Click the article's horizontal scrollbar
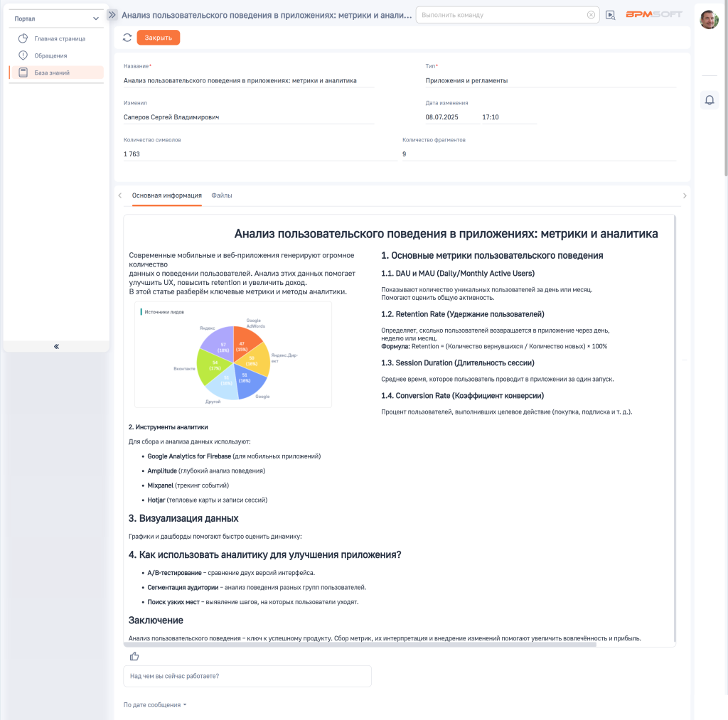Screen dimensions: 728x720 click(x=360, y=645)
